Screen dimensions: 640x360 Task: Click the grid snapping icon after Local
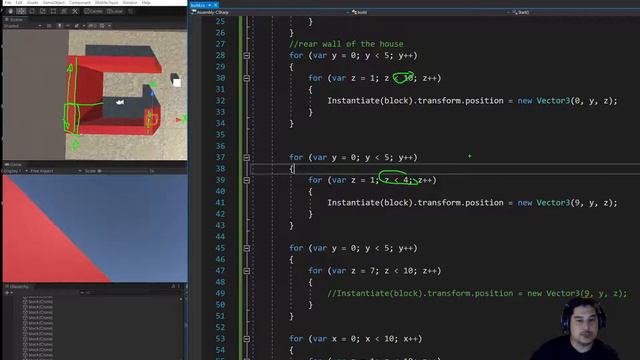point(131,11)
